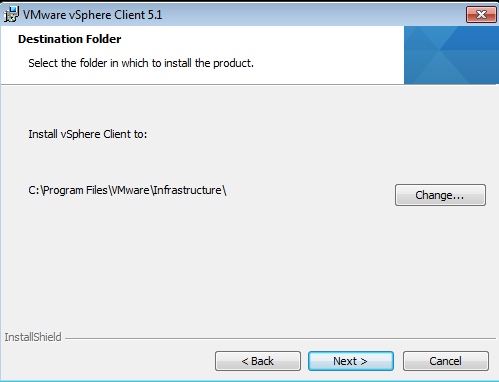
Task: Cancel the vSphere Client setup
Action: coord(446,361)
